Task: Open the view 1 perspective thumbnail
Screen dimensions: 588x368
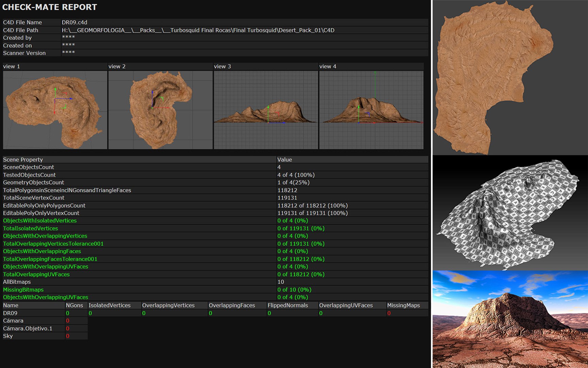Action: [x=55, y=110]
